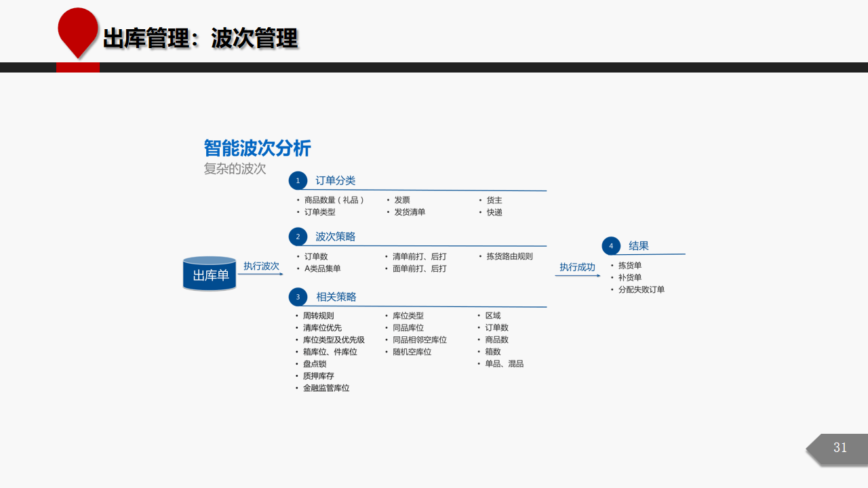Click the 发票 bullet
Image resolution: width=868 pixels, height=488 pixels.
click(402, 201)
